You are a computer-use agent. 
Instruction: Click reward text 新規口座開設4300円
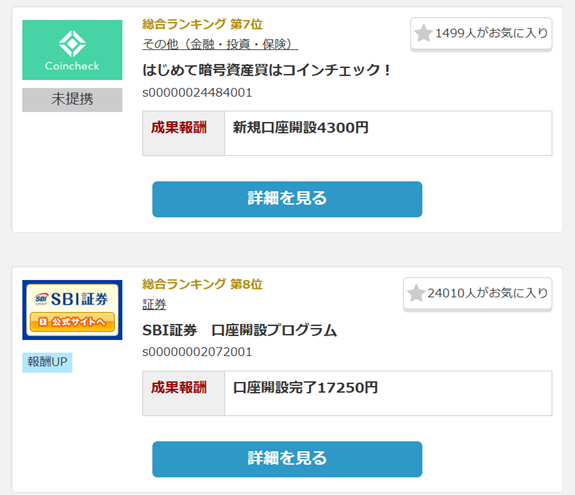click(301, 128)
